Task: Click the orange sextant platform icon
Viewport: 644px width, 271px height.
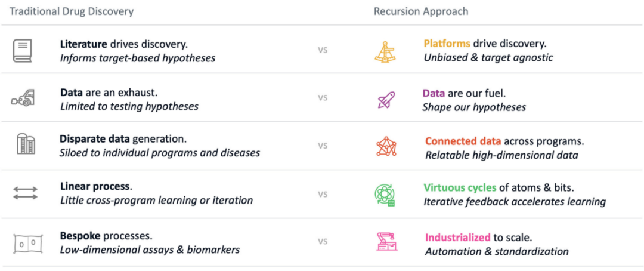Action: coord(385,51)
